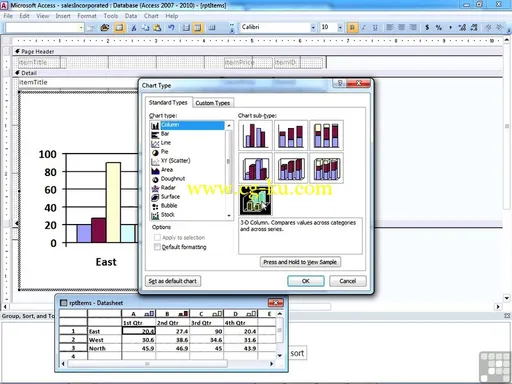Click Cancel in Chart Type dialog
This screenshot has height=384, width=512.
[x=348, y=281]
